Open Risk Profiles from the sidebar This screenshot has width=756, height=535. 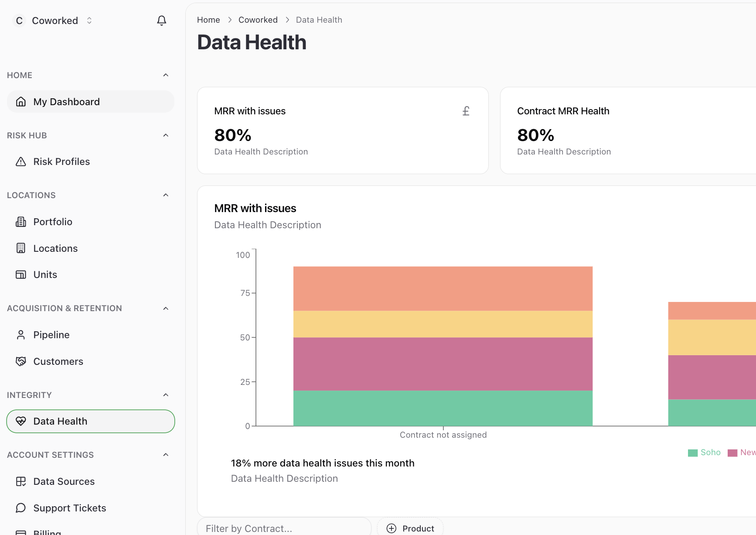pos(61,161)
